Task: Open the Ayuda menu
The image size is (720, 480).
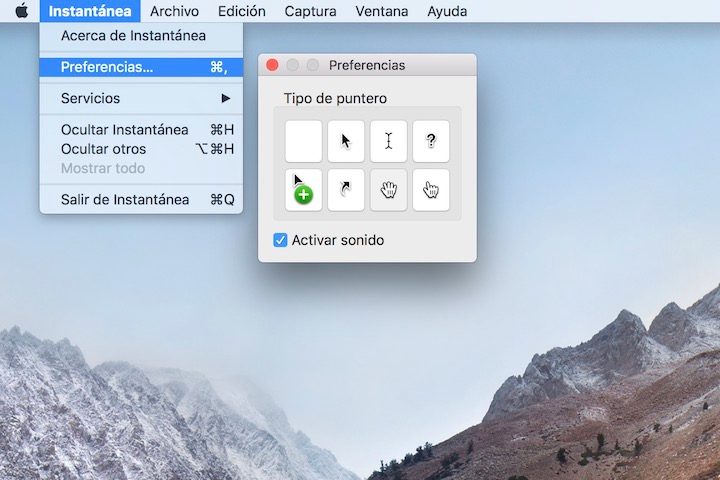Action: pyautogui.click(x=447, y=11)
